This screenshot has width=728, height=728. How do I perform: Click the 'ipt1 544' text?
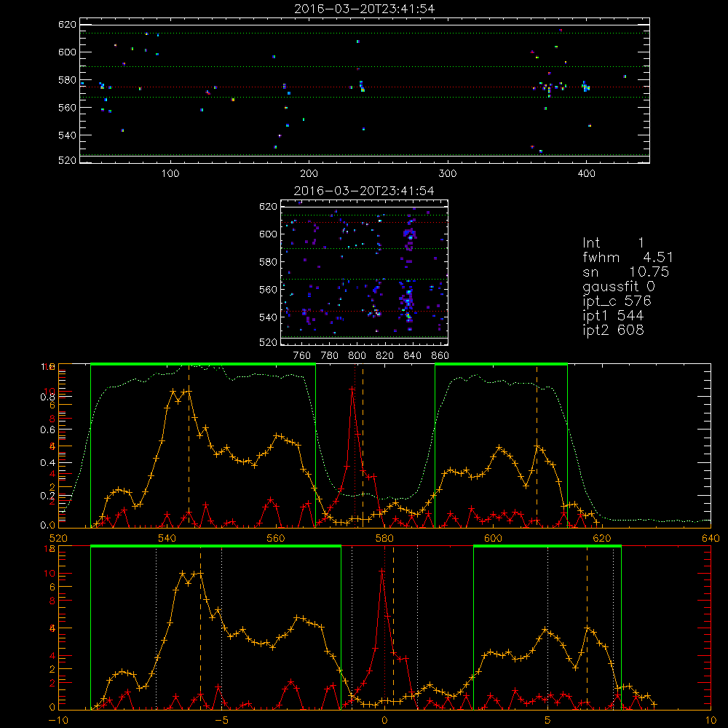click(x=613, y=316)
